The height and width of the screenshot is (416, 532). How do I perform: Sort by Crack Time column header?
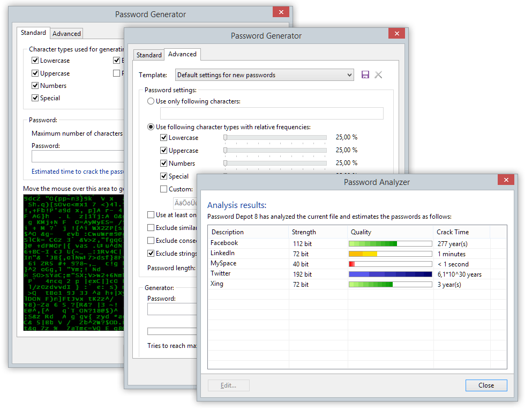coord(462,232)
